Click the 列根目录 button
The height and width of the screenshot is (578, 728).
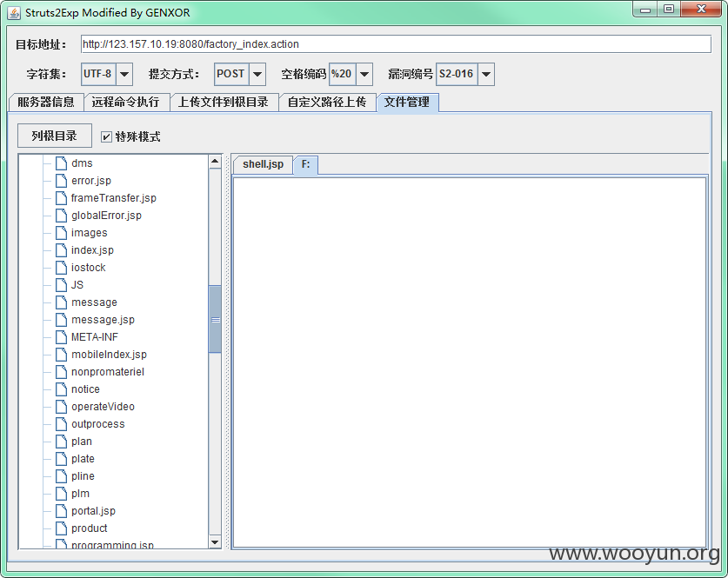point(54,136)
